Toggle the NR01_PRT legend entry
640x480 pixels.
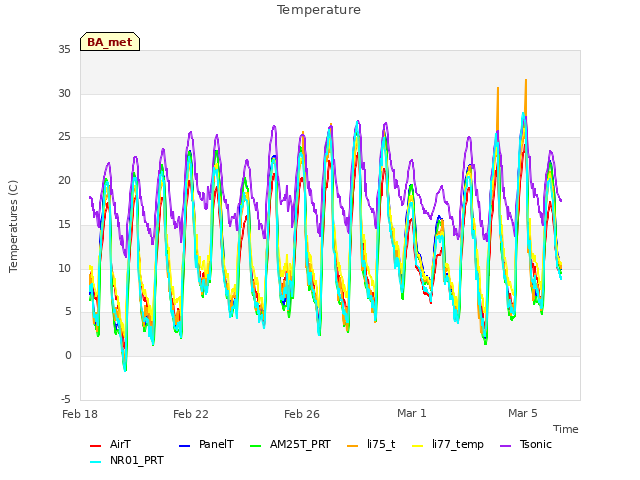(127, 461)
